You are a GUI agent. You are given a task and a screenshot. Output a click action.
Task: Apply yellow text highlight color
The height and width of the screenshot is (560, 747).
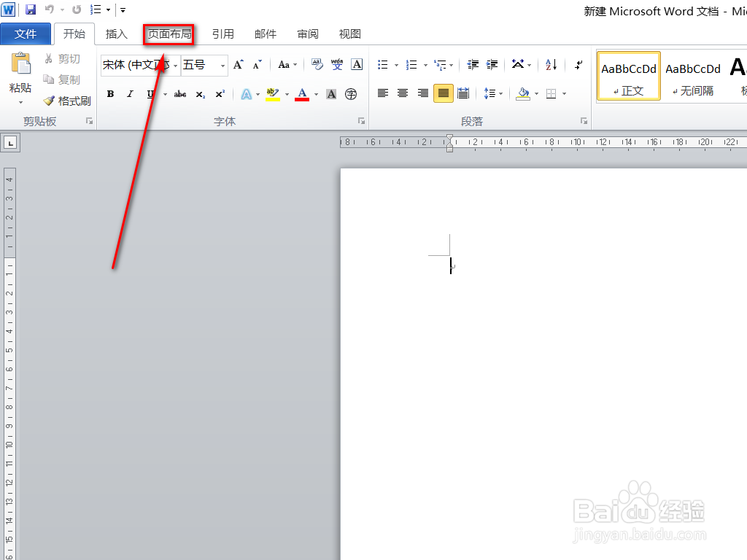tap(273, 94)
